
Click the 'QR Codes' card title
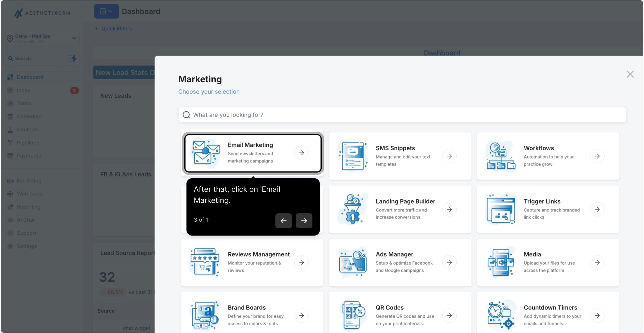click(x=390, y=308)
